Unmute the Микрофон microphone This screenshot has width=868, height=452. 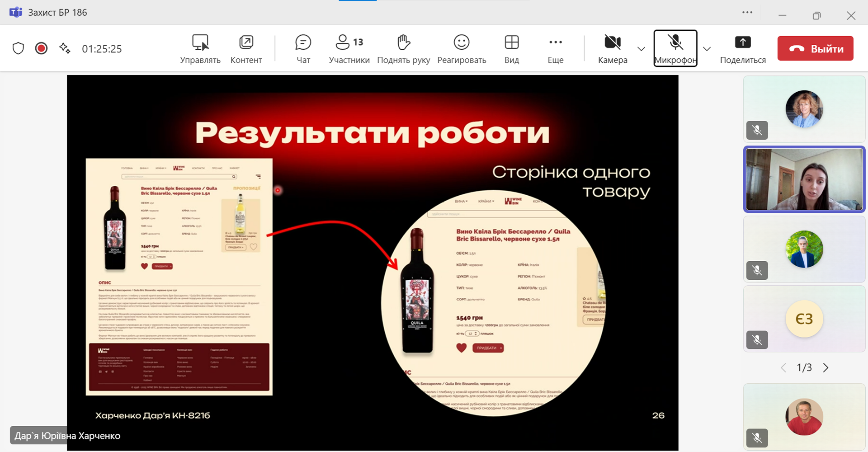(x=675, y=48)
